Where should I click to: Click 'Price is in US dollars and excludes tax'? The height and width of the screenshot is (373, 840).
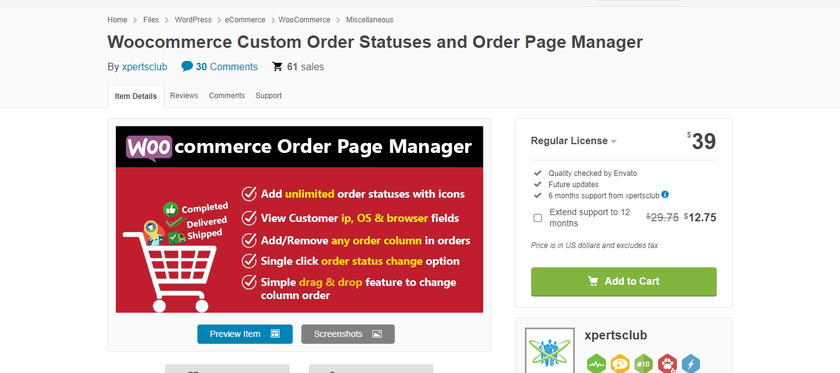coord(594,245)
